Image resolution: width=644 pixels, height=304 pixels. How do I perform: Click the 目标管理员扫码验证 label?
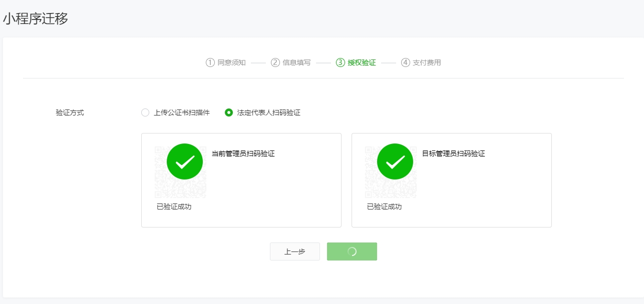tap(454, 153)
